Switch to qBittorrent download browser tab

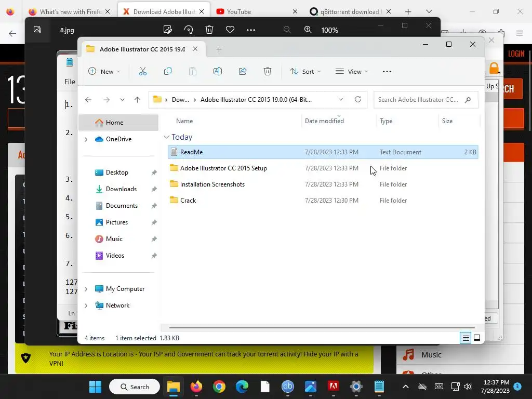click(x=351, y=11)
